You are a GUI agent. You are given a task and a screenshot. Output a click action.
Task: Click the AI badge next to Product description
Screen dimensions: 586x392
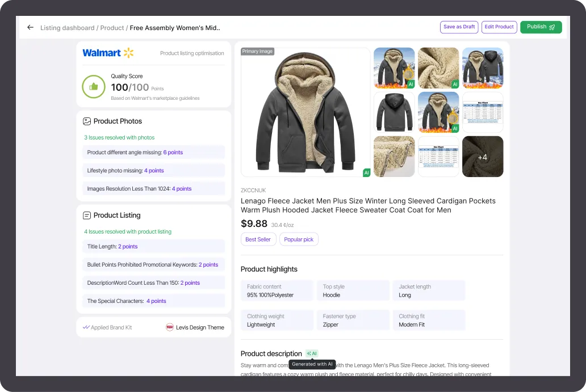click(x=312, y=353)
